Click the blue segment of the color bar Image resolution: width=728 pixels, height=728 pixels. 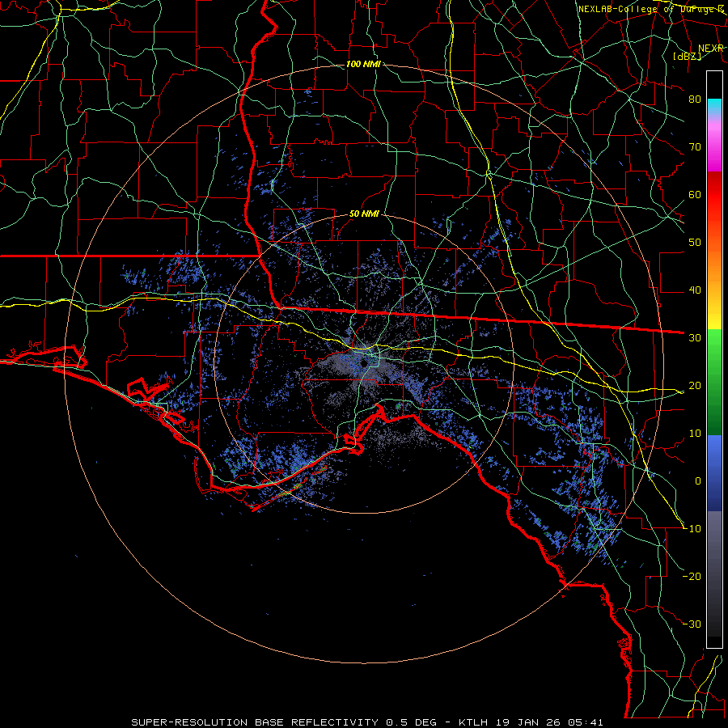714,472
